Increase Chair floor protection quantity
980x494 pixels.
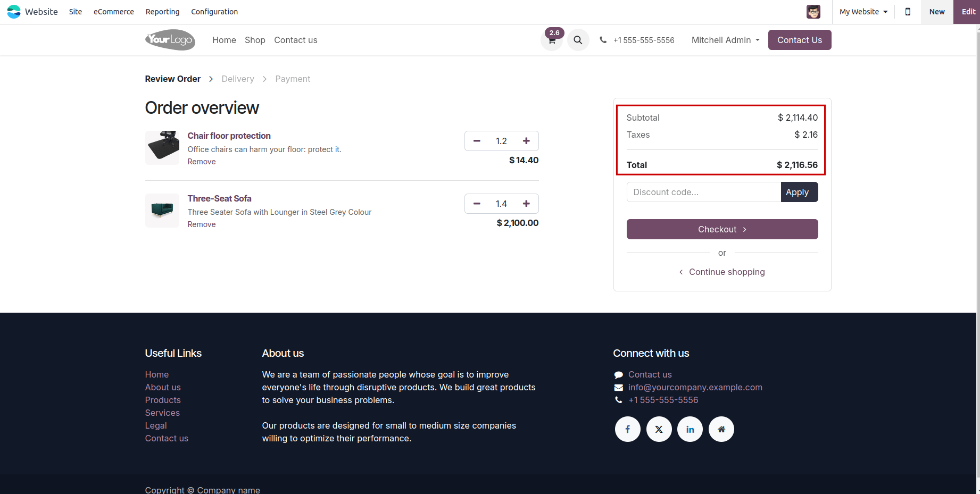pyautogui.click(x=526, y=141)
